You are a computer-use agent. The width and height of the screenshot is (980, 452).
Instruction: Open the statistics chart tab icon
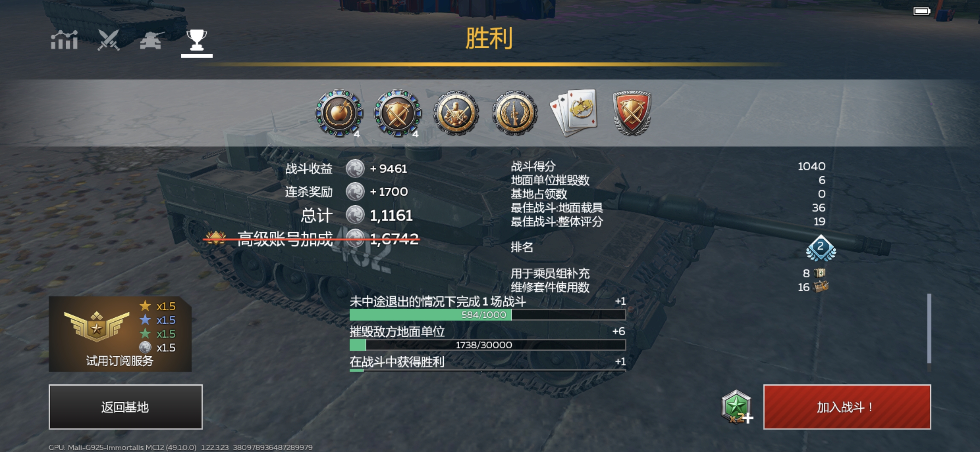tap(64, 40)
